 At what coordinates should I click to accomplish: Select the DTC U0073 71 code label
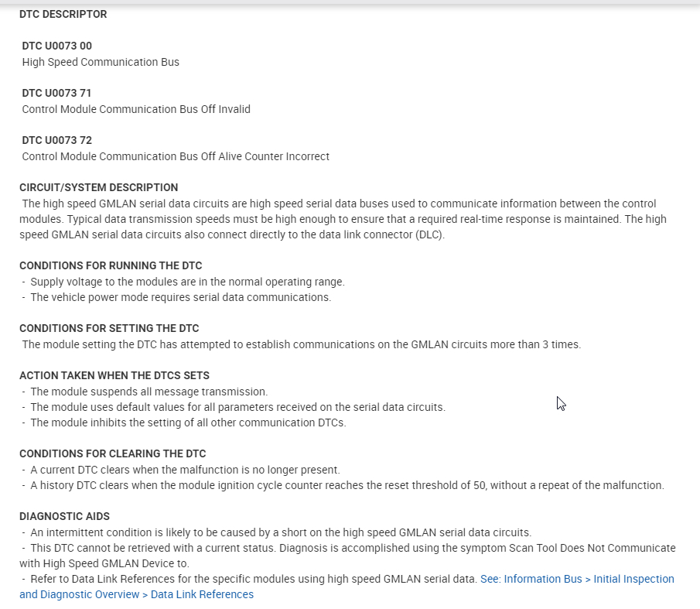coord(57,93)
